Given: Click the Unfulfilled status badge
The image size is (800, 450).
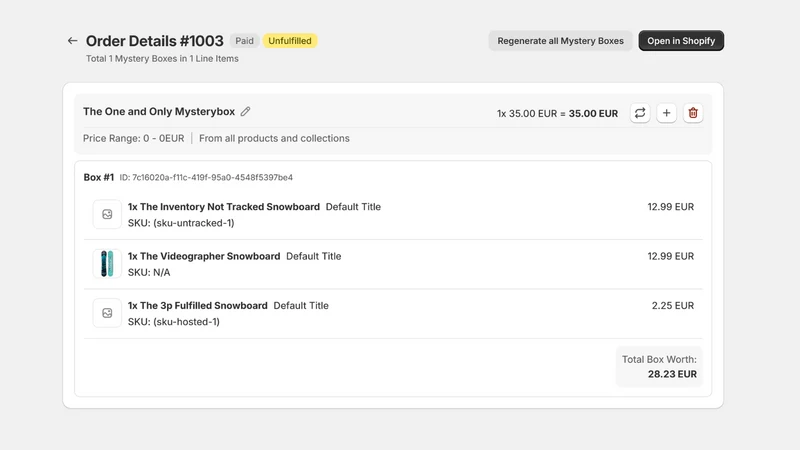Looking at the screenshot, I should pos(290,41).
